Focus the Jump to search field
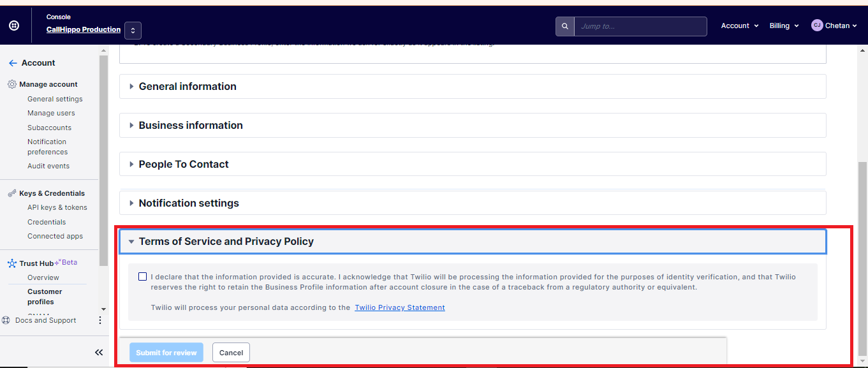 (x=640, y=26)
